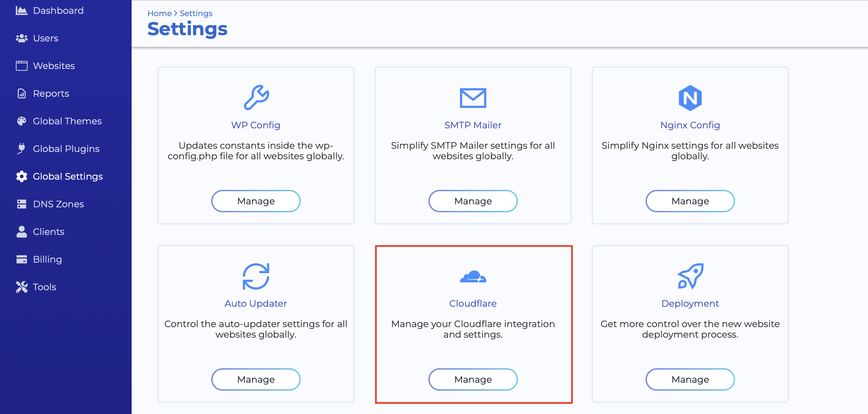Click the Nginx hexagon logo
868x414 pixels.
pyautogui.click(x=690, y=98)
